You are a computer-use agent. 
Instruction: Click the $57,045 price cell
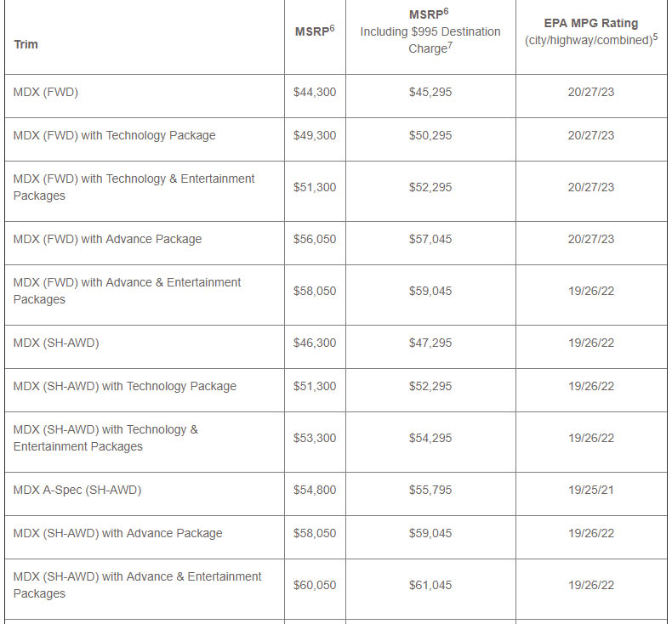coord(430,239)
